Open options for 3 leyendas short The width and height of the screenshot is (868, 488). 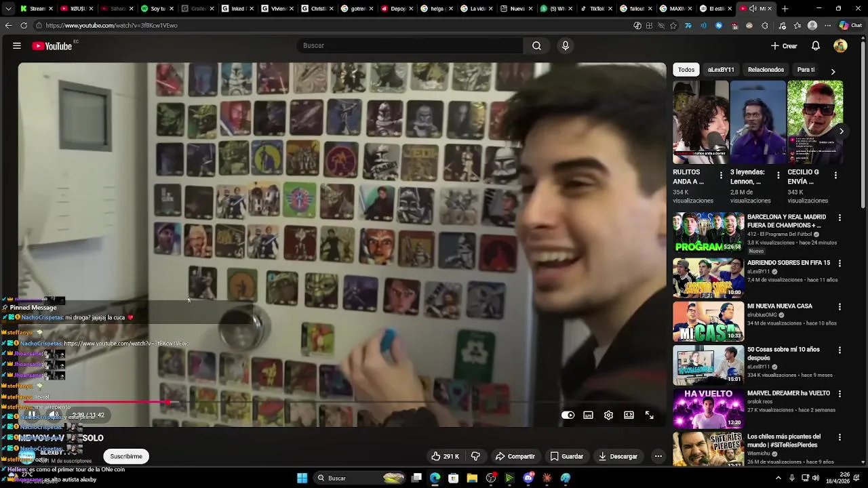point(778,175)
